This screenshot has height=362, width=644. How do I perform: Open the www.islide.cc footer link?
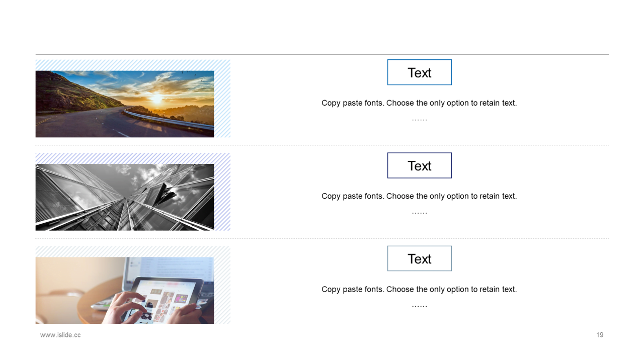[x=60, y=335]
